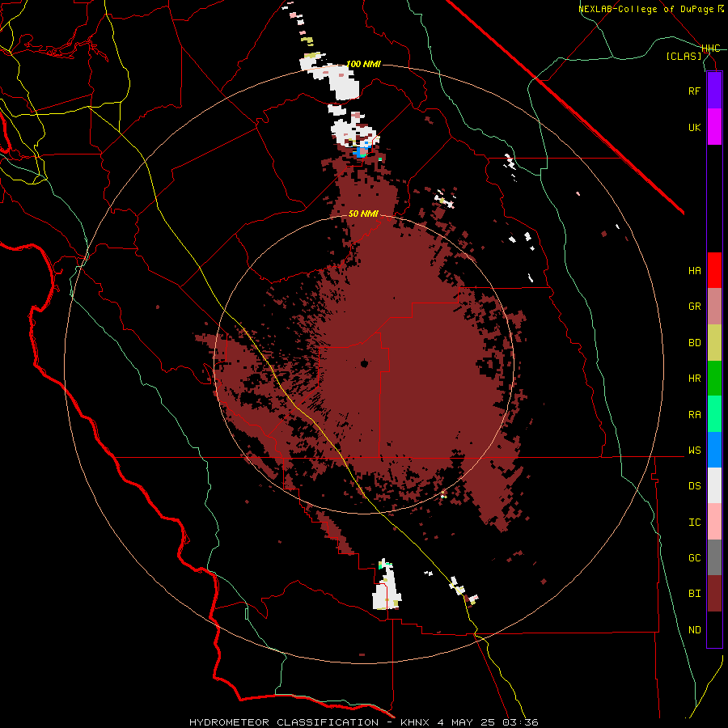Click the gray GC legend swatch
728x728 pixels.
point(714,557)
